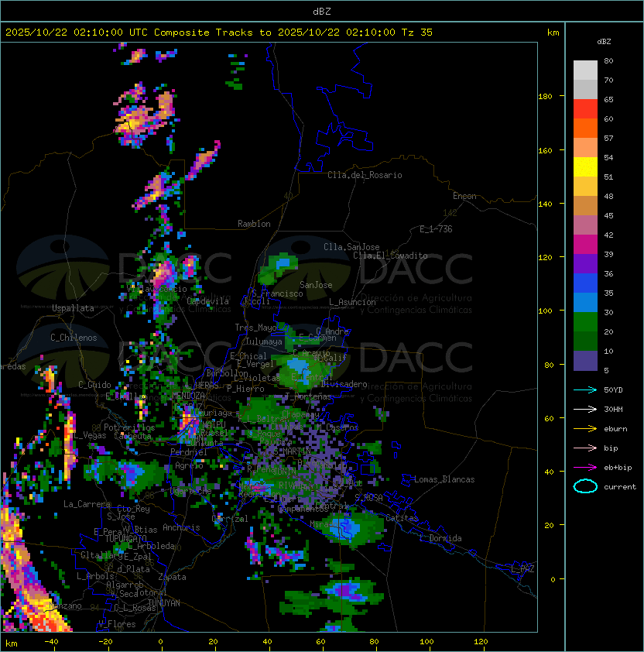
Task: Select the bright green 20-30 dBZ band
Action: tap(585, 322)
